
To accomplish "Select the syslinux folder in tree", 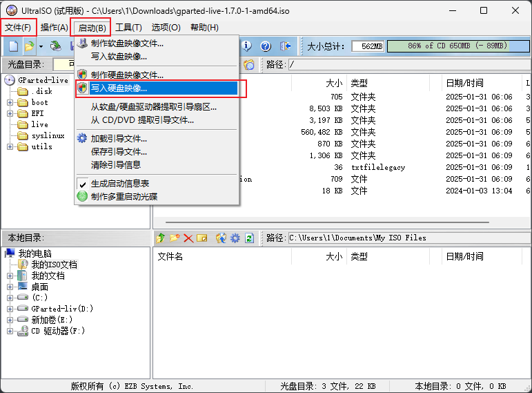I will (48, 135).
